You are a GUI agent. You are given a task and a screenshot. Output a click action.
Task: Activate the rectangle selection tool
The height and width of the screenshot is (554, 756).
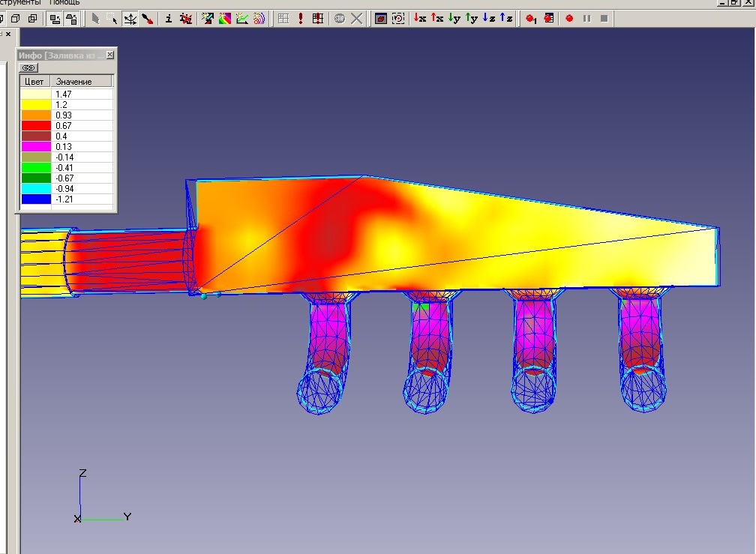tap(112, 19)
